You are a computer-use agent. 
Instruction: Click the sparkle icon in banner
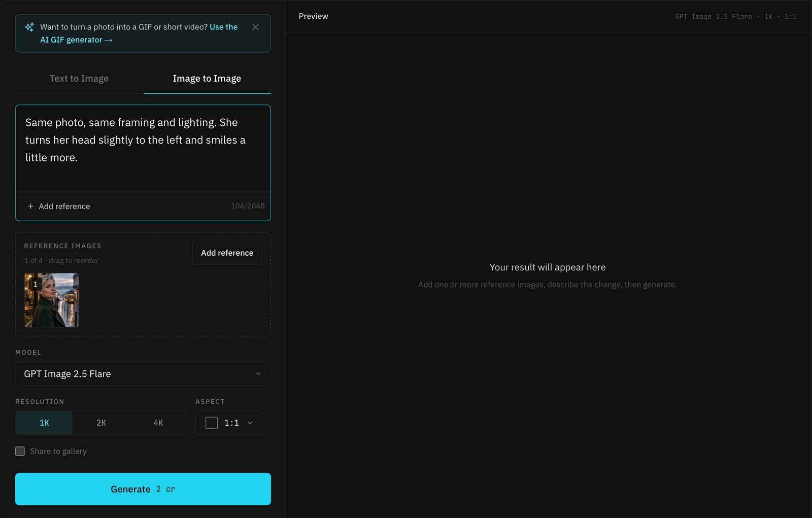pos(29,27)
